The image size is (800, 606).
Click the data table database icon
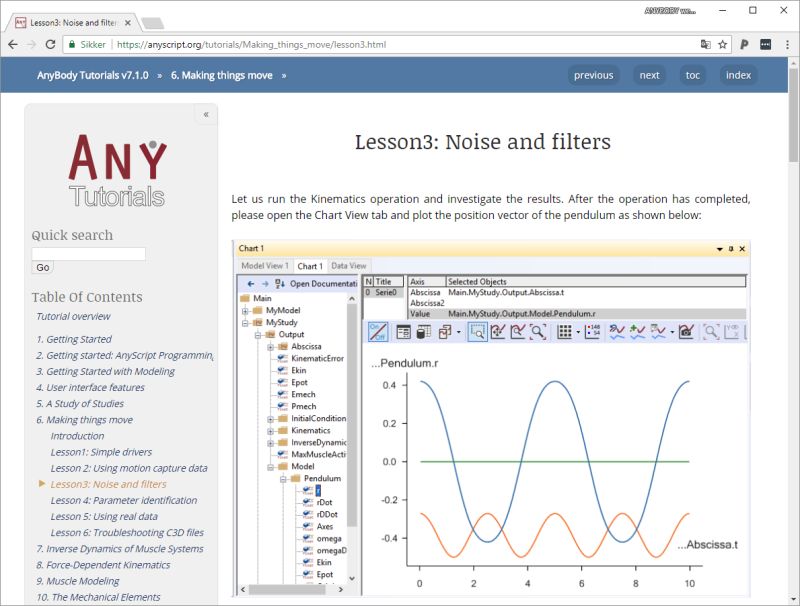[x=423, y=332]
